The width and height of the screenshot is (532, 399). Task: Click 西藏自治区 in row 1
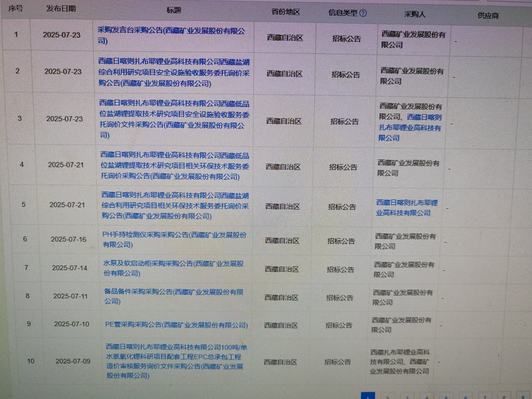285,38
